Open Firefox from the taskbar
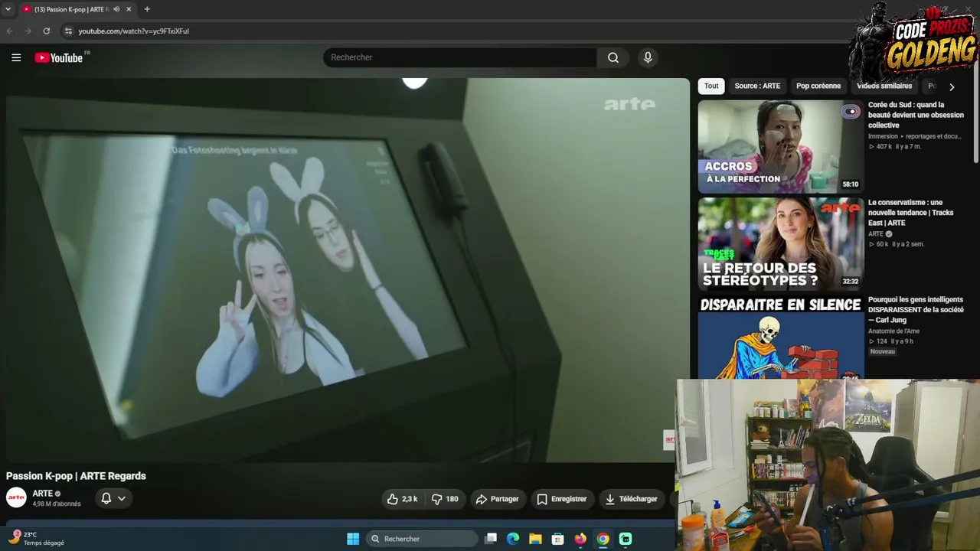This screenshot has width=980, height=551. pos(580,539)
